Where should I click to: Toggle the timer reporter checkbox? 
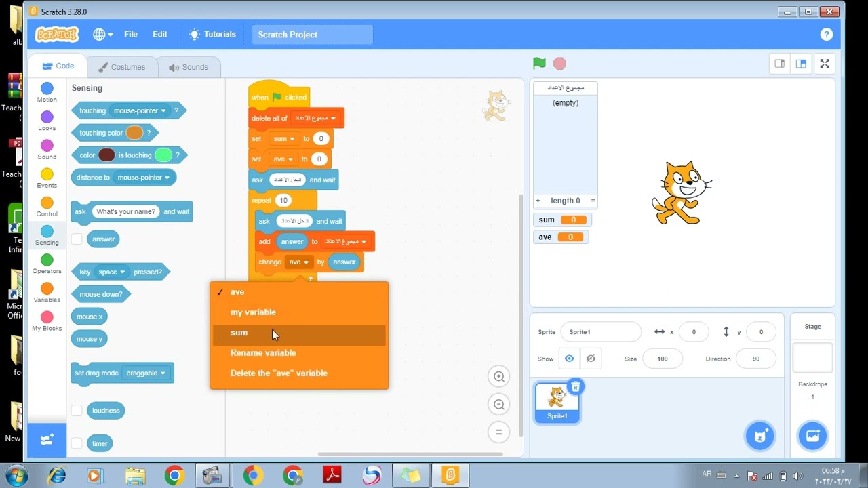77,443
